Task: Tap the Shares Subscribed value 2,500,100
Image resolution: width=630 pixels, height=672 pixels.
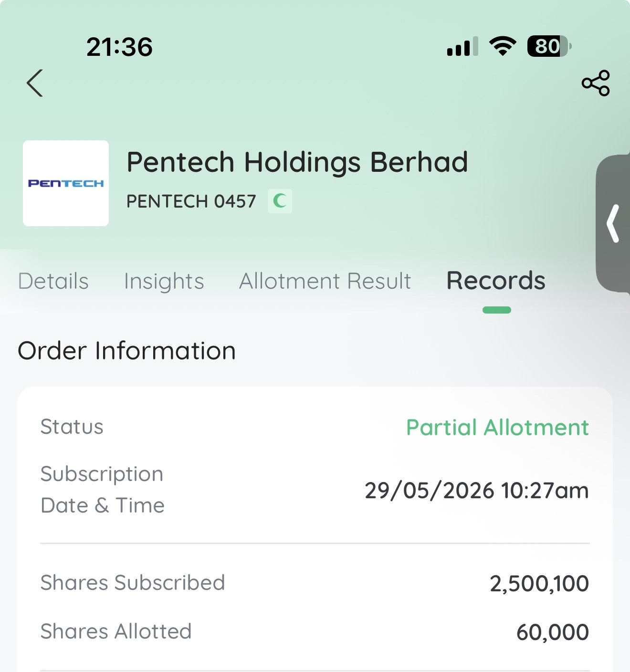Action: [x=539, y=584]
